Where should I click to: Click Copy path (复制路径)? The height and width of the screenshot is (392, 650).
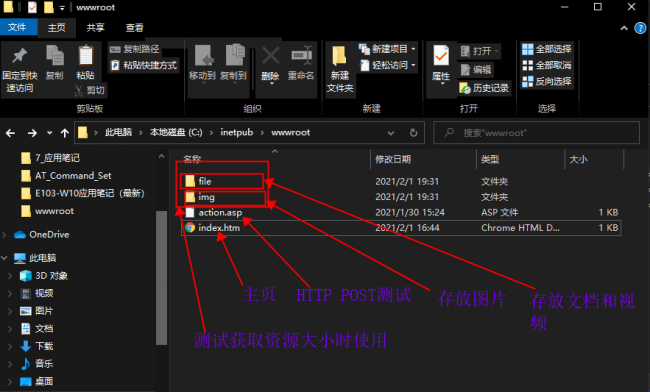point(135,49)
